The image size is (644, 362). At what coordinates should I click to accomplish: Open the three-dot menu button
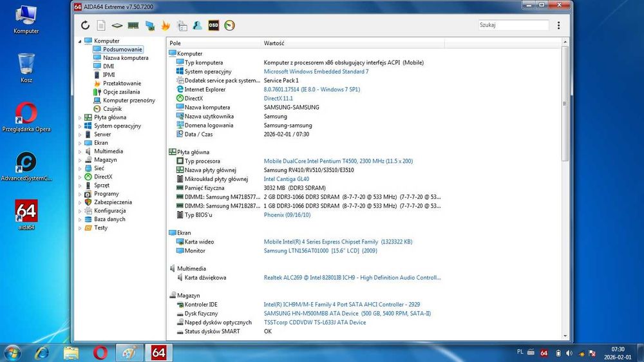[x=558, y=26]
